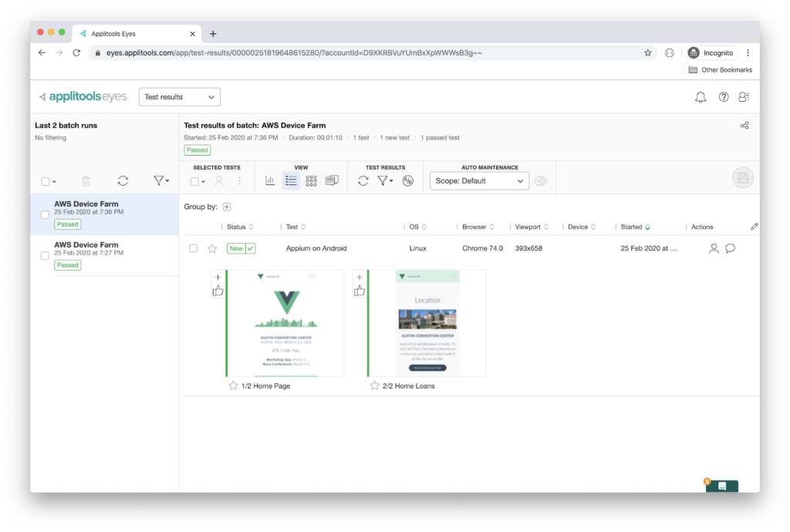Image resolution: width=790 pixels, height=532 pixels.
Task: Expand the Scope: Default dropdown
Action: coord(478,181)
